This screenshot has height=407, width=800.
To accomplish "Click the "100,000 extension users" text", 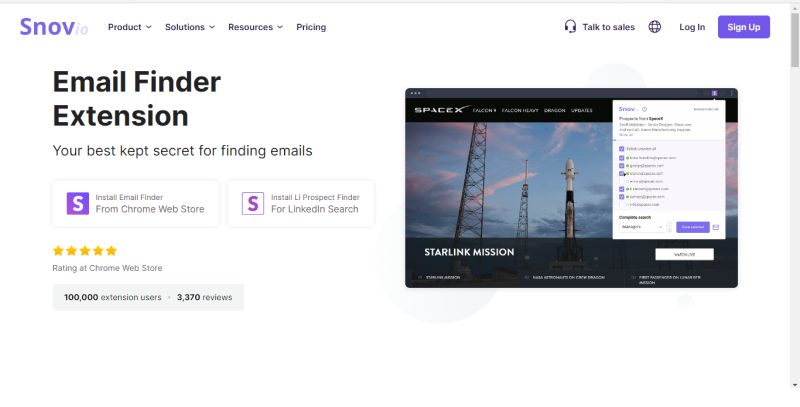I will pyautogui.click(x=112, y=297).
